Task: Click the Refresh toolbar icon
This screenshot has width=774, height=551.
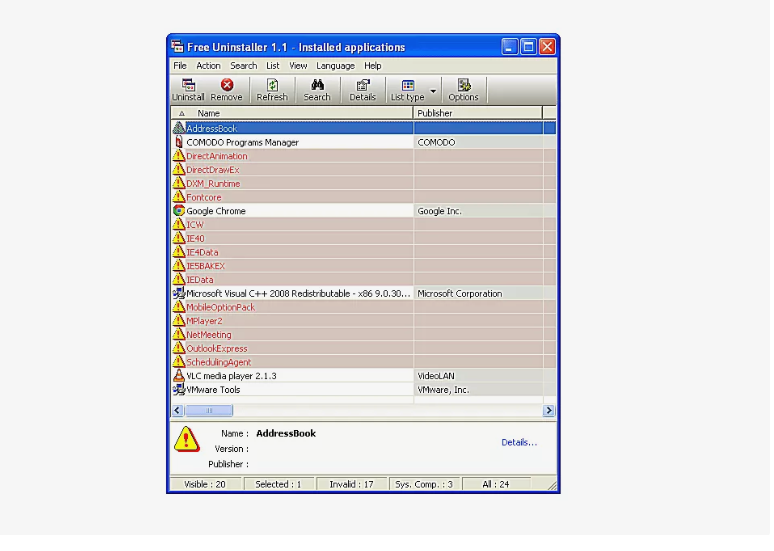Action: coord(272,85)
